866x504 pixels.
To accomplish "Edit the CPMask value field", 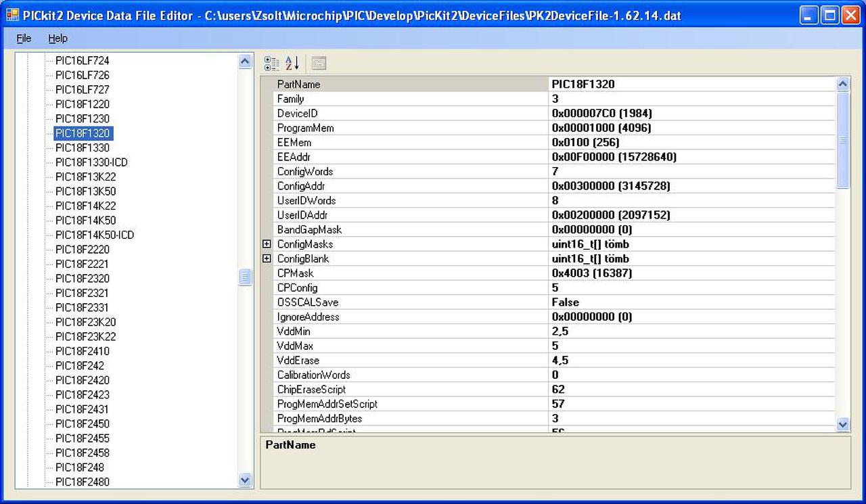I will 692,273.
